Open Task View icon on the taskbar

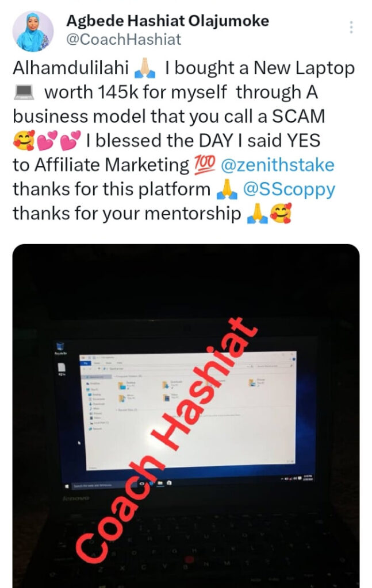click(x=142, y=483)
